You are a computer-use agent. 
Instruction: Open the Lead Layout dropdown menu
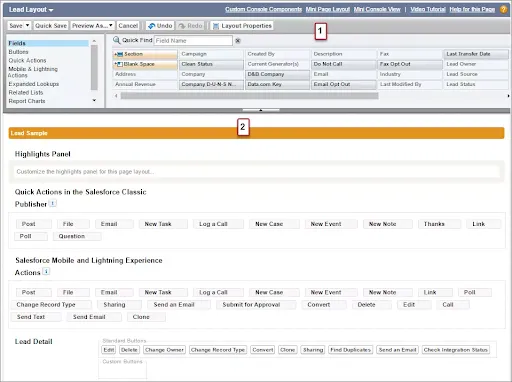[x=31, y=10]
